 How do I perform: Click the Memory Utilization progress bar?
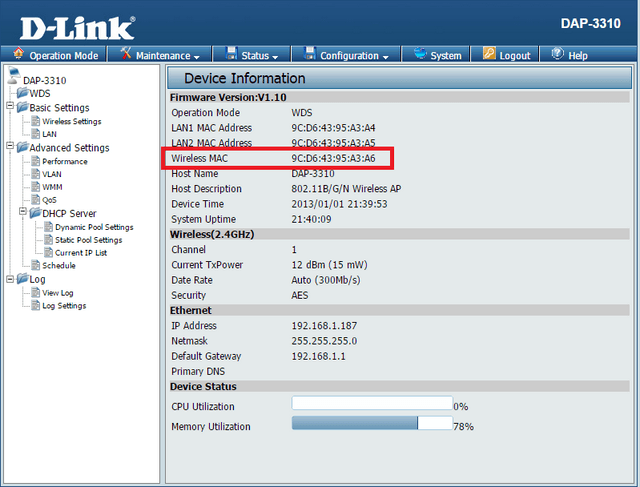(372, 423)
